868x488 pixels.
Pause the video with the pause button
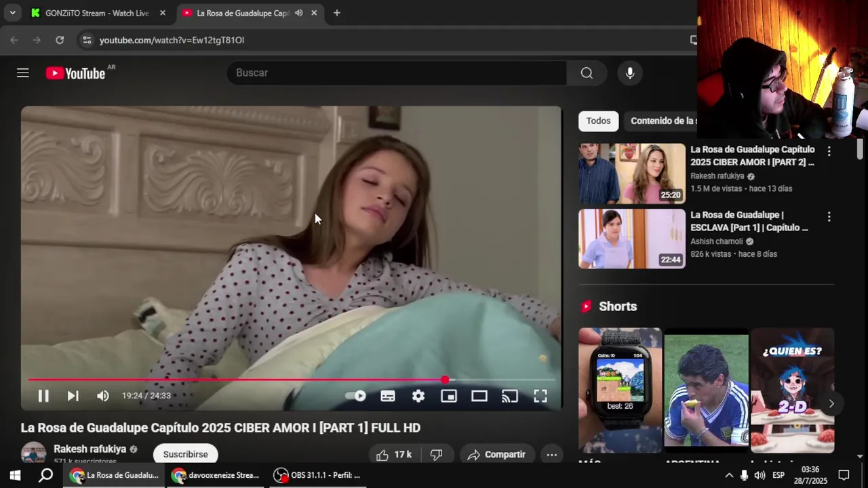(43, 396)
